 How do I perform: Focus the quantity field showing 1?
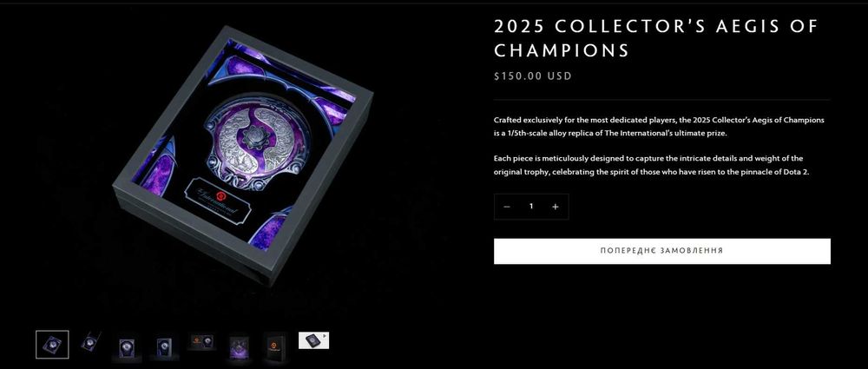531,207
